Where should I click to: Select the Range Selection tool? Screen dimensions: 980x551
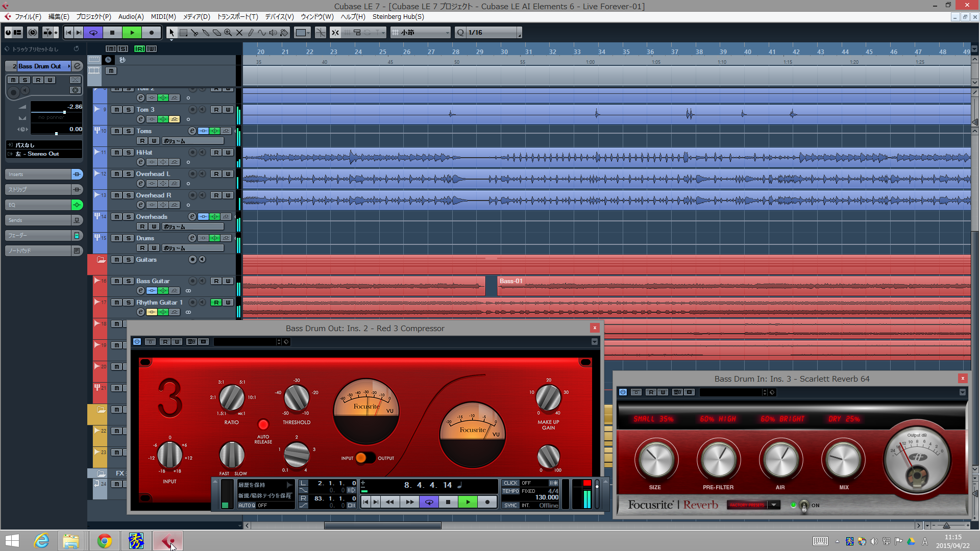pyautogui.click(x=183, y=33)
